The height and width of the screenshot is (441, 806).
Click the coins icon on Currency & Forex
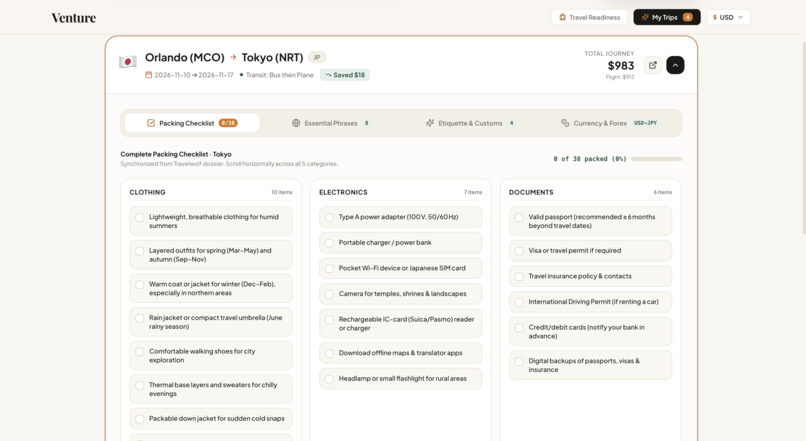565,123
